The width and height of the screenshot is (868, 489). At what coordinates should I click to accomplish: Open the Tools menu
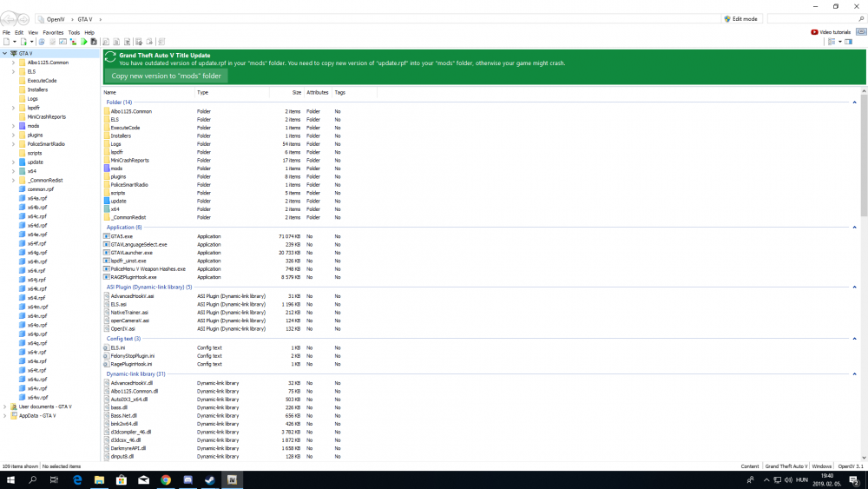(74, 32)
